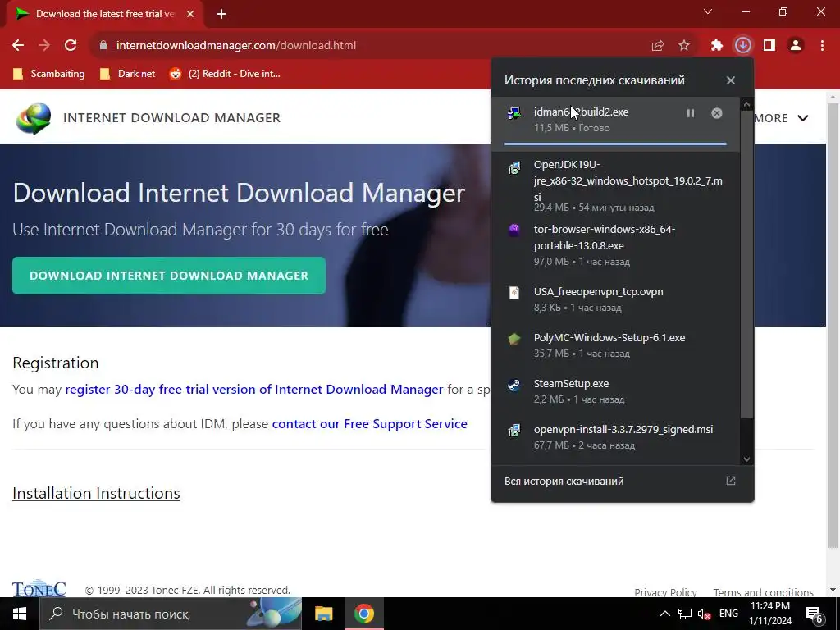Open the Terms and conditions link
Screen dimensions: 840x630
click(x=764, y=592)
